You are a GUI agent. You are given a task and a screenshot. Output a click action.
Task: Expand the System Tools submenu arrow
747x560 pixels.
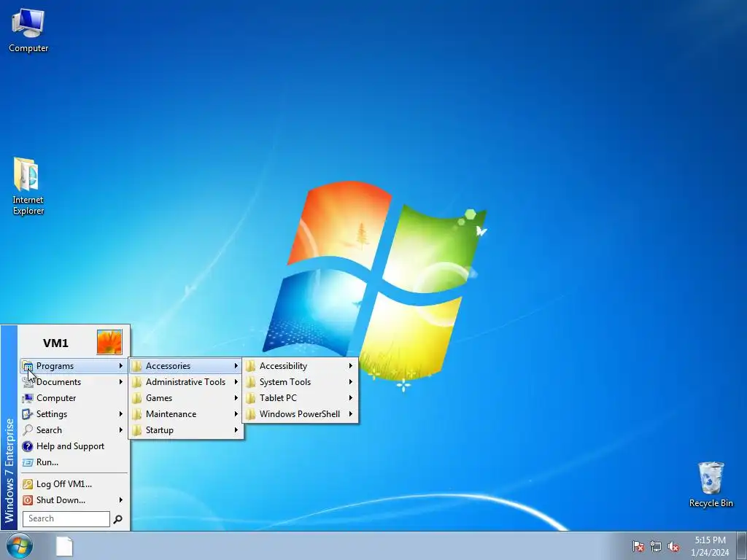coord(351,382)
